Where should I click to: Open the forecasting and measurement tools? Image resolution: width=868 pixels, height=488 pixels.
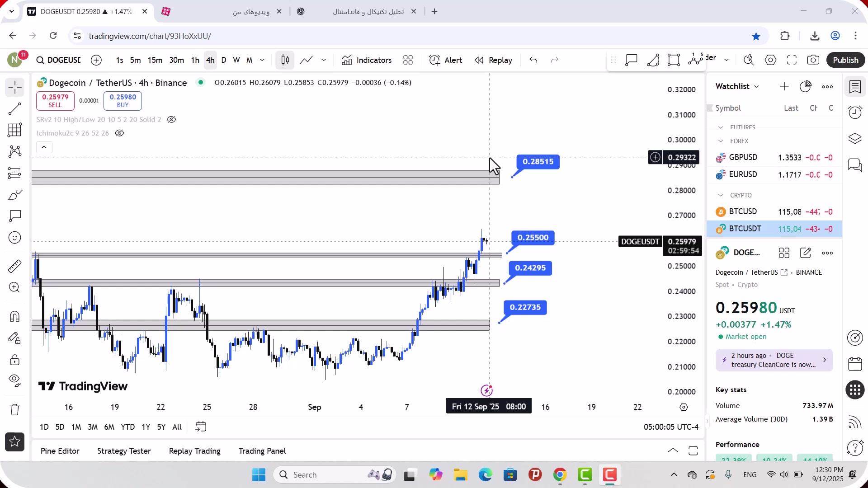click(15, 173)
